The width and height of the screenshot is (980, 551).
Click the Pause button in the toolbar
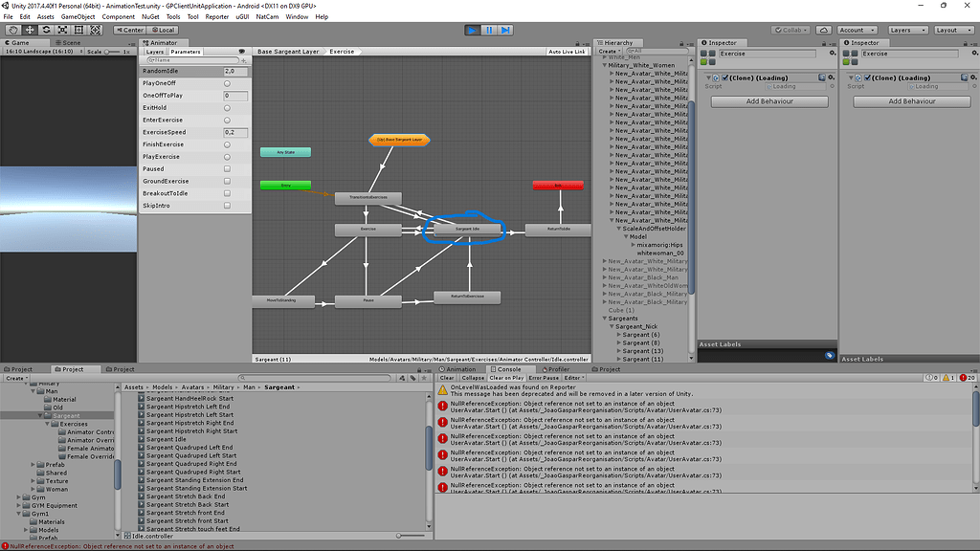(491, 30)
